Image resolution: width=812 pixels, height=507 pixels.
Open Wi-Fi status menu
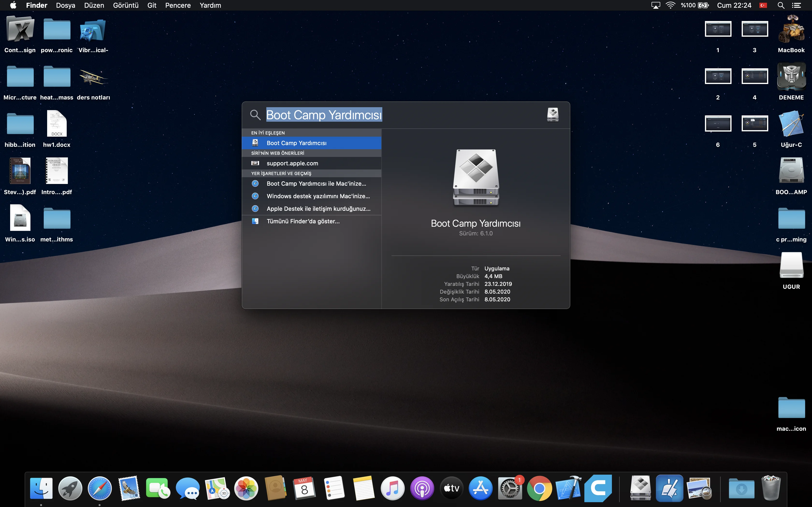[670, 5]
